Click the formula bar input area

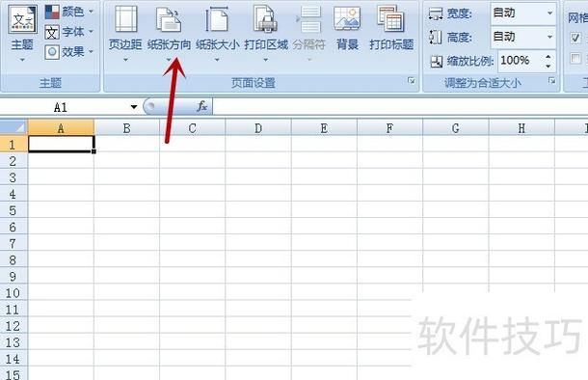point(400,107)
